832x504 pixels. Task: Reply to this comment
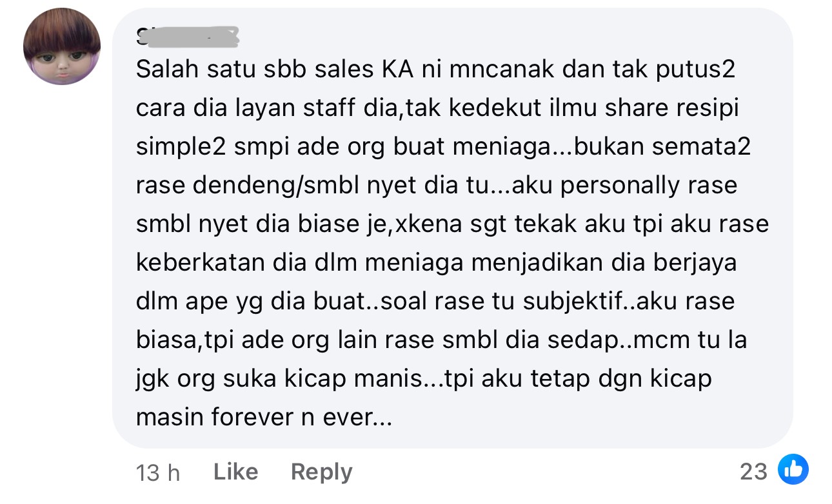(x=321, y=472)
